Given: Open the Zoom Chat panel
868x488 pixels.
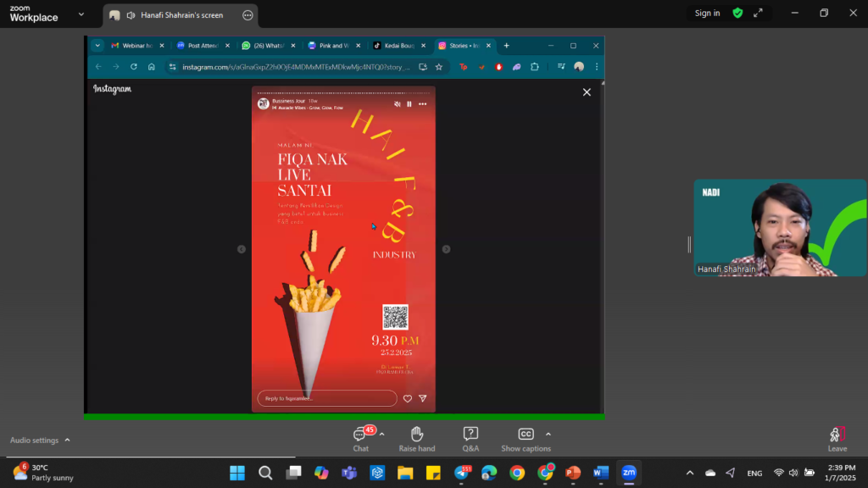Looking at the screenshot, I should coord(361,440).
